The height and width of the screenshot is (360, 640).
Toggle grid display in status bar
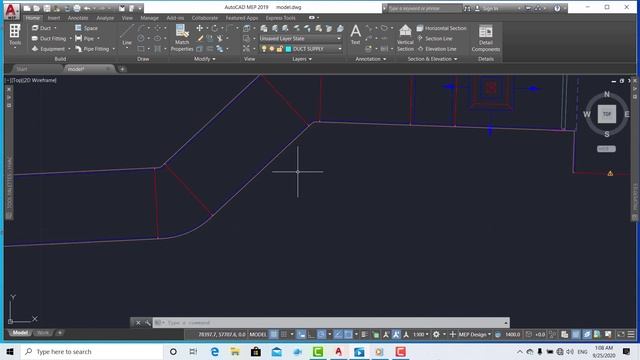[274, 334]
